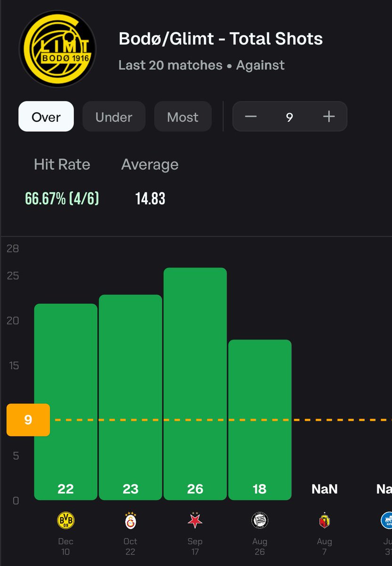
Task: Click the Bodø/Glimt club crest logo
Action: pos(57,50)
